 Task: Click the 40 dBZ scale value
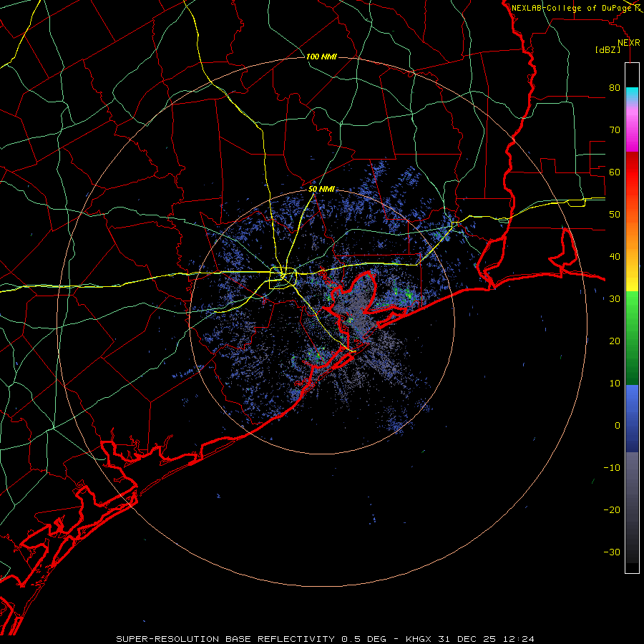point(615,257)
